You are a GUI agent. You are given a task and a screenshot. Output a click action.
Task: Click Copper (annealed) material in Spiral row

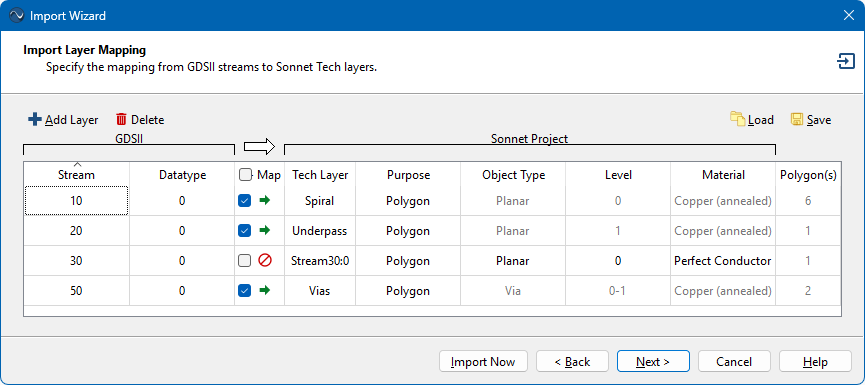click(723, 201)
